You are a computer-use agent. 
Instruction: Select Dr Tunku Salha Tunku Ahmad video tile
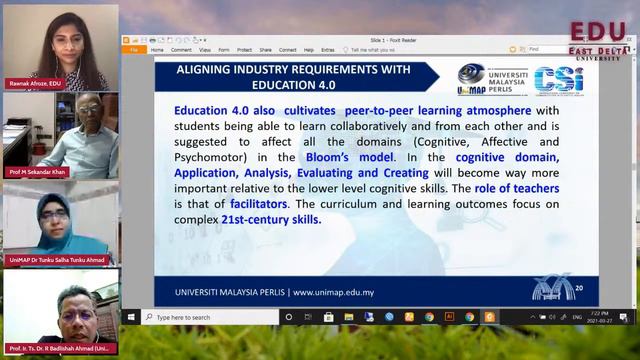(x=61, y=224)
